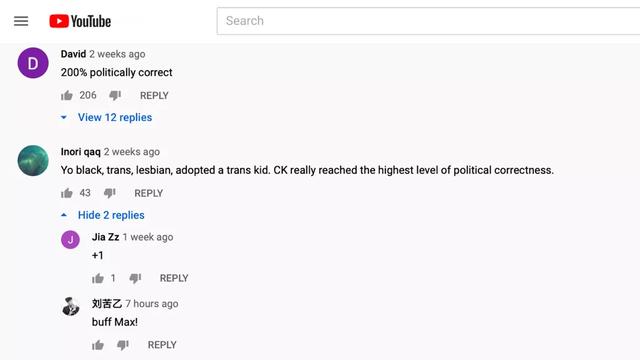The image size is (640, 360).
Task: Like David's comment with 206 likes
Action: 67,96
